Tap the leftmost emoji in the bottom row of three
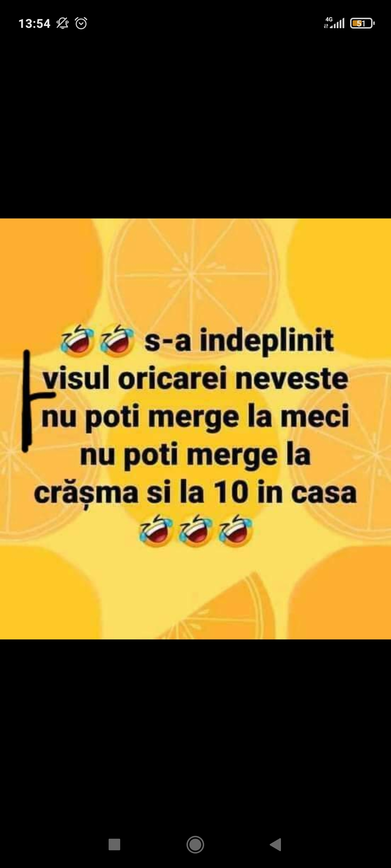 tap(156, 530)
